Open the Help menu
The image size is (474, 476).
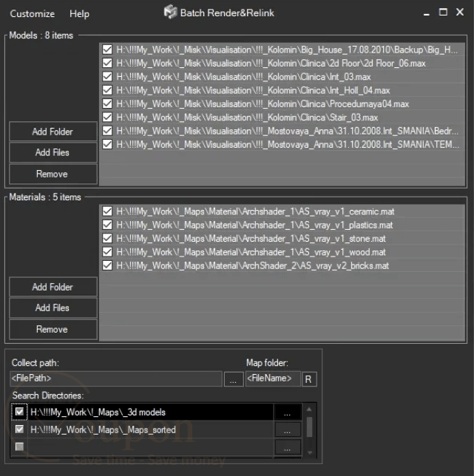[x=79, y=13]
